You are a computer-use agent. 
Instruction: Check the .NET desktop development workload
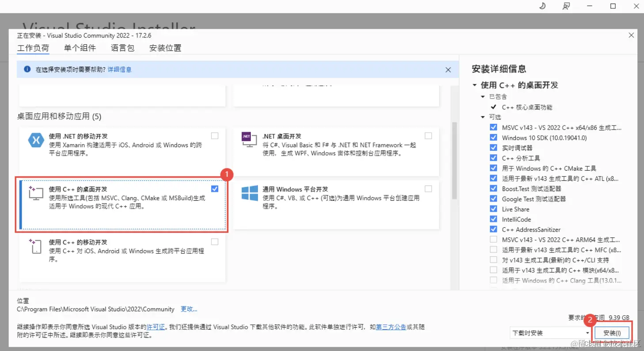click(x=428, y=136)
